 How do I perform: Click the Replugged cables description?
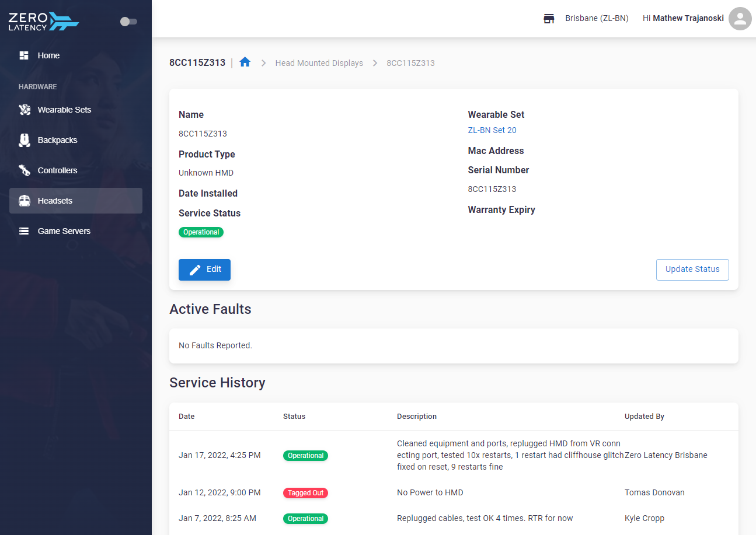point(485,518)
